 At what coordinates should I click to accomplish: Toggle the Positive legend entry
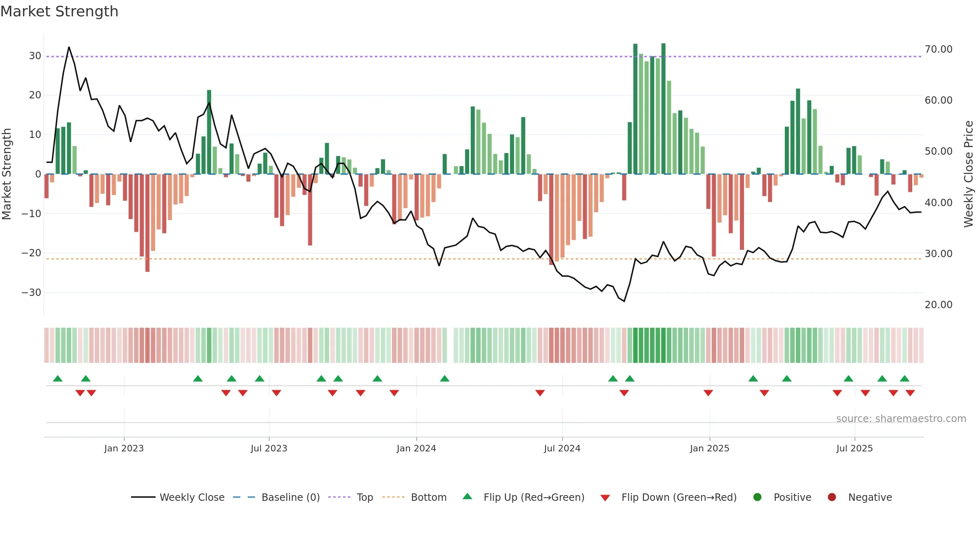pyautogui.click(x=782, y=497)
